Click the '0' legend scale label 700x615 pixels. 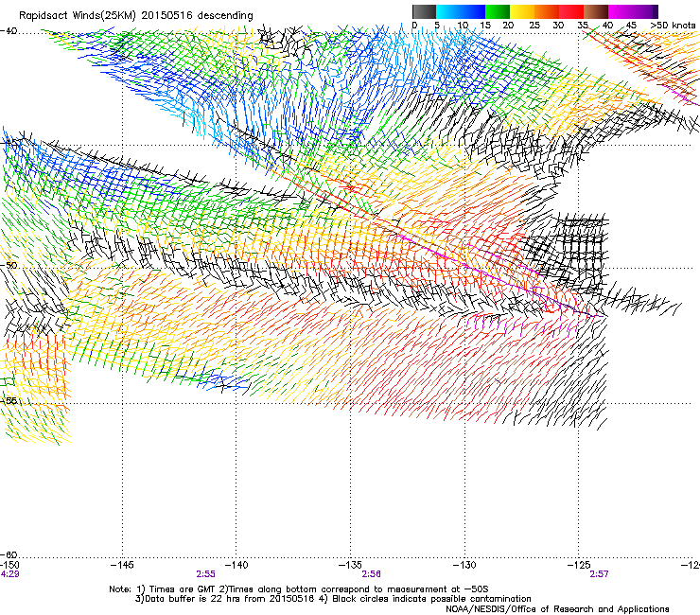tap(414, 26)
